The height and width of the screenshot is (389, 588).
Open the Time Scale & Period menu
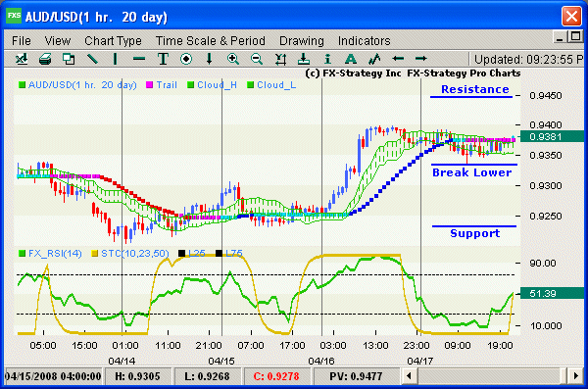[211, 40]
